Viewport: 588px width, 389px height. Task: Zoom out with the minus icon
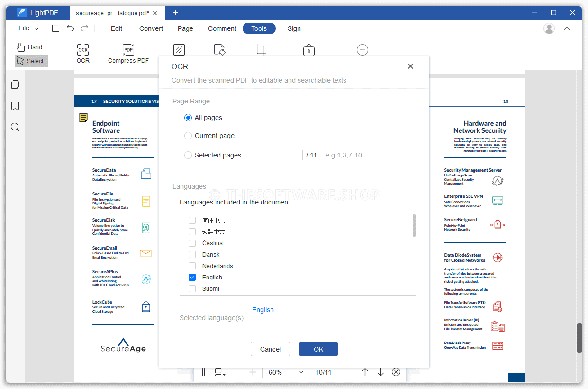237,372
